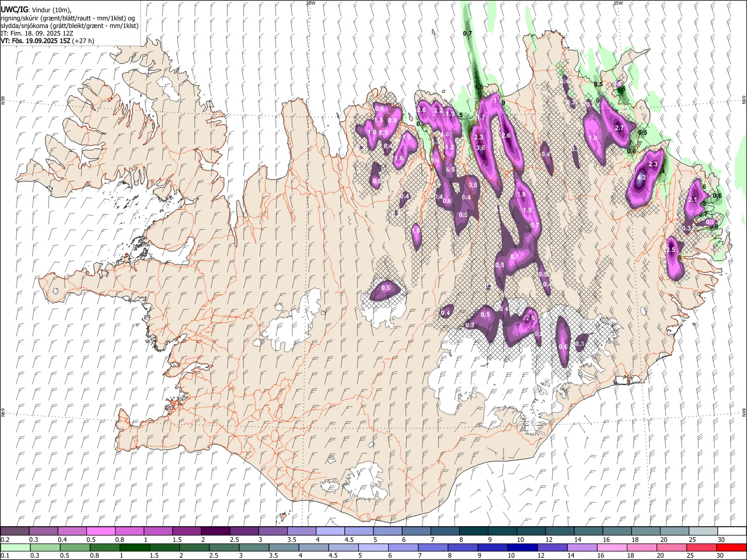
Task: Pick the bright pink swatch above 0.5 in the top legend row
Action: 100,531
